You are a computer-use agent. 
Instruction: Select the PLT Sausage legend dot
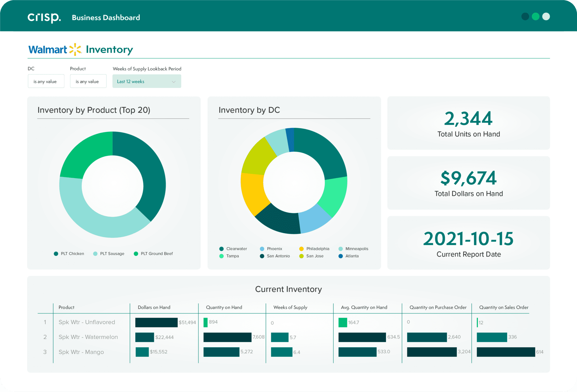pyautogui.click(x=96, y=253)
